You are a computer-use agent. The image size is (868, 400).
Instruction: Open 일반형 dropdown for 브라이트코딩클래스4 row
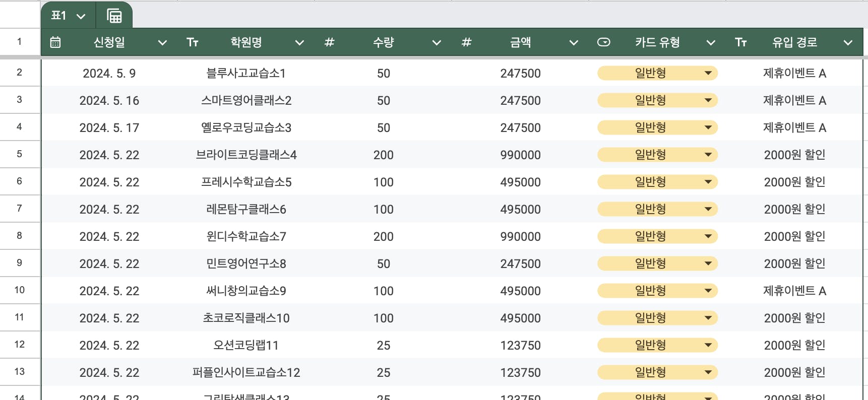coord(708,155)
